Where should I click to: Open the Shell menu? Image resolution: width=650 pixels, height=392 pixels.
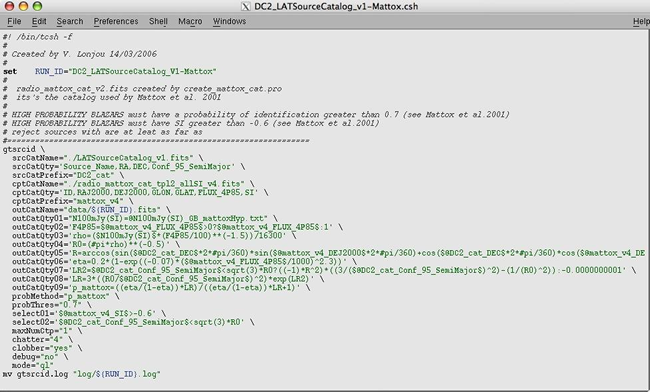[158, 21]
